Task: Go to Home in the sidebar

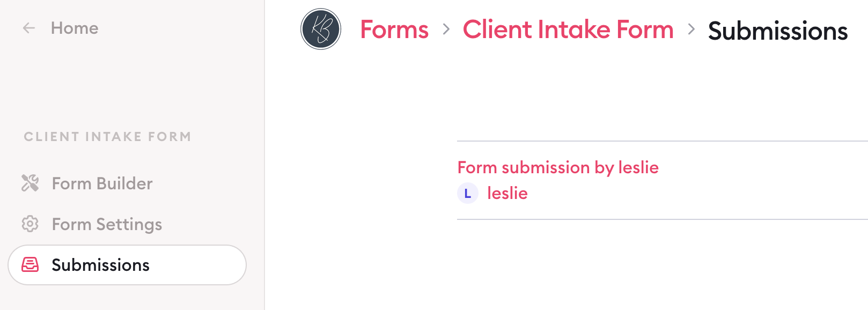Action: pos(75,28)
